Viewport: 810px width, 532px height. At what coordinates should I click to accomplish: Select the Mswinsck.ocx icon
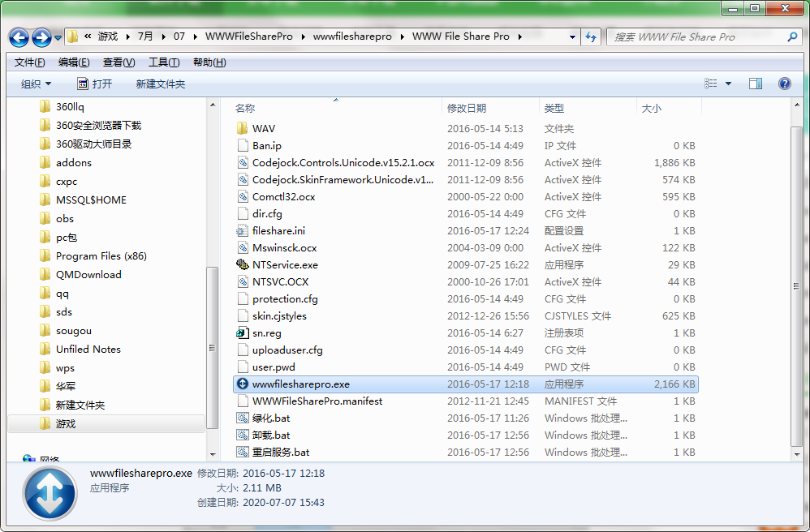click(x=243, y=247)
